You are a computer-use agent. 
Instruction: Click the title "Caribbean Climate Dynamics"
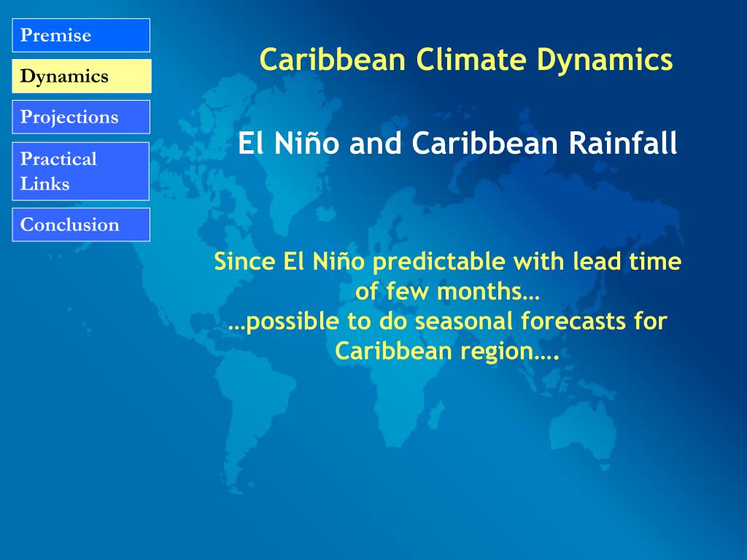[466, 60]
